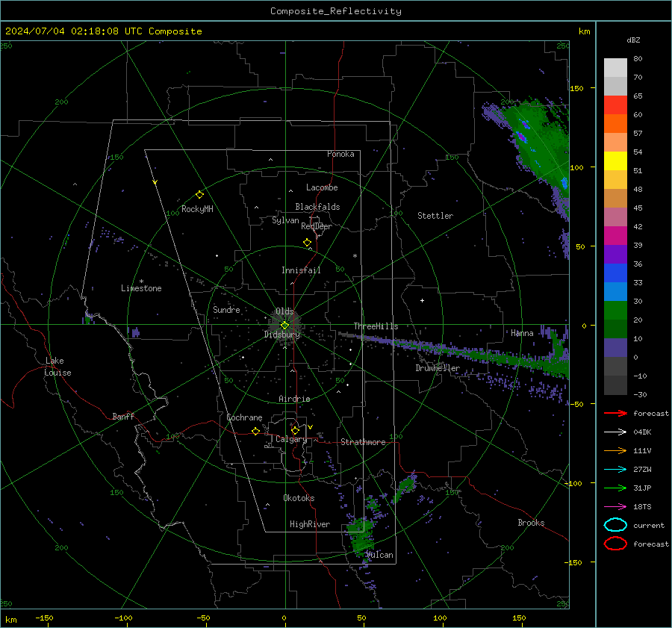Click the Brooks city label
The image size is (672, 628).
[531, 523]
